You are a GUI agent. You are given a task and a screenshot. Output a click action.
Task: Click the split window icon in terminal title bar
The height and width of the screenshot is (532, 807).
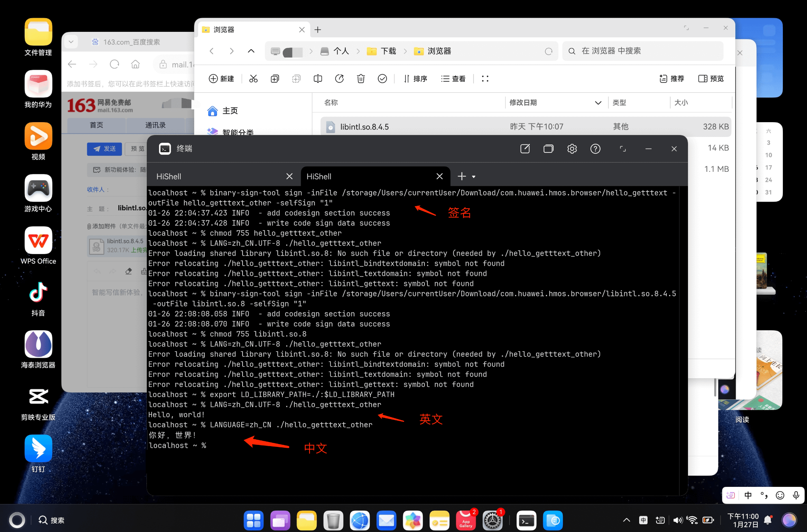point(548,149)
